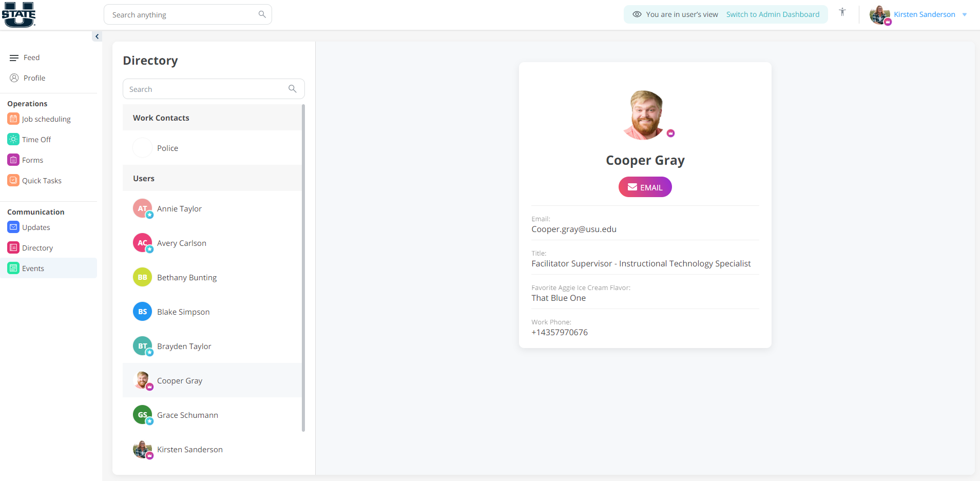The height and width of the screenshot is (481, 980).
Task: Click the accessibility icon in the top bar
Action: (x=842, y=11)
